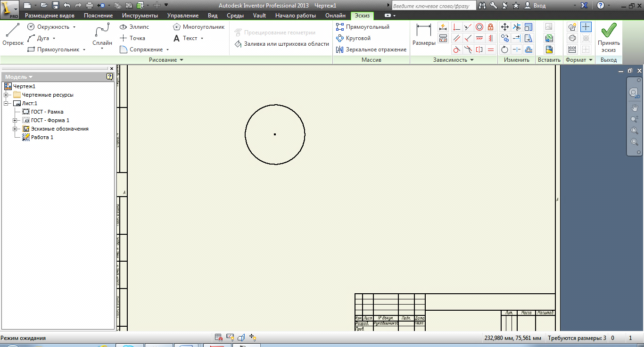Open the Управление tab
This screenshot has height=347, width=644.
183,16
